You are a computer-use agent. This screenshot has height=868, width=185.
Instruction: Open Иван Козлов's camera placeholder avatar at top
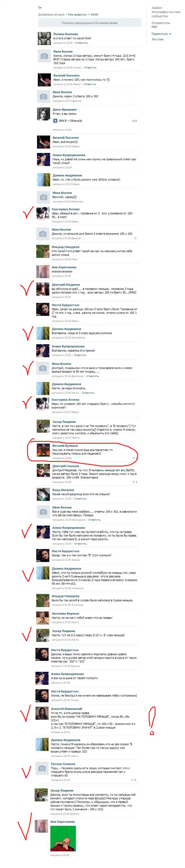(x=44, y=56)
